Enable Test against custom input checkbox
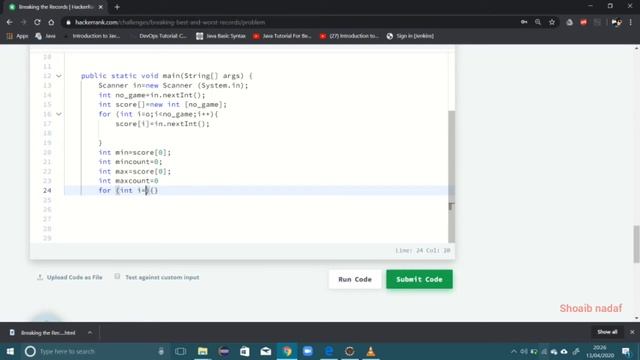Image resolution: width=640 pixels, height=360 pixels. tap(117, 277)
